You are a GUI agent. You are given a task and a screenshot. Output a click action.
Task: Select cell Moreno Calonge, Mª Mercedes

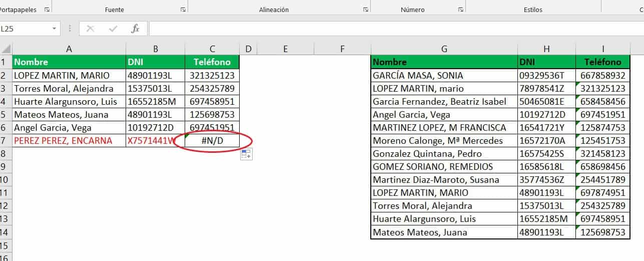click(x=444, y=141)
